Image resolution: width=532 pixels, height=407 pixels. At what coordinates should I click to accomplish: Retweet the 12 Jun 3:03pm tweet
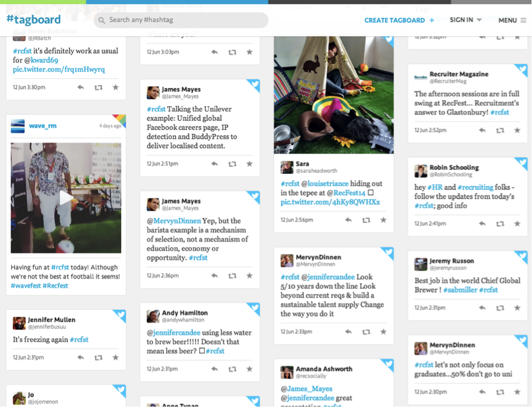pos(232,52)
